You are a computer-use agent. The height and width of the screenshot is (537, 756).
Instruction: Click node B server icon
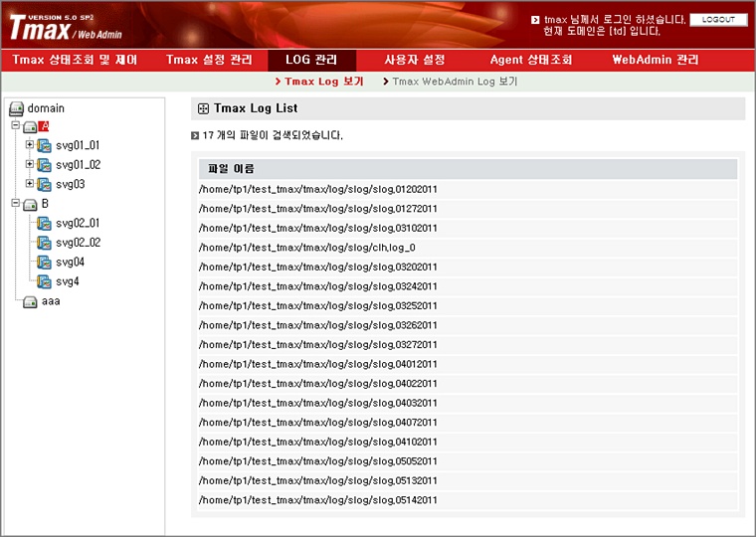tap(30, 205)
